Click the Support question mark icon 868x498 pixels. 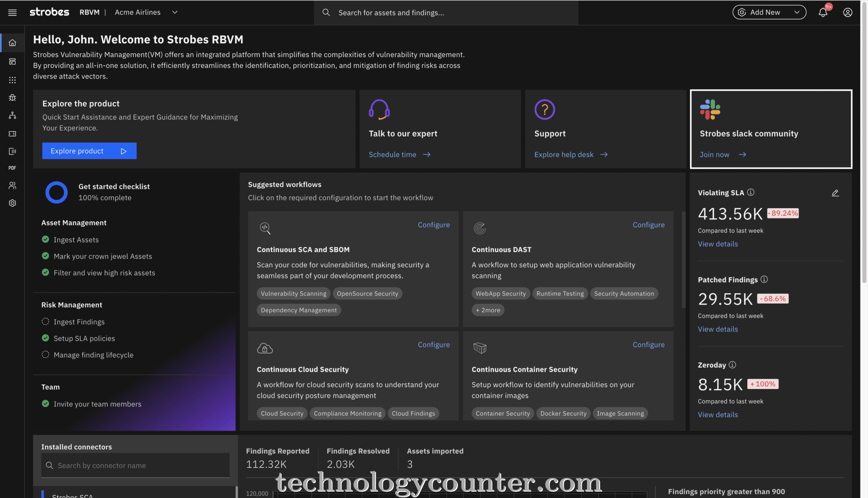coord(545,109)
